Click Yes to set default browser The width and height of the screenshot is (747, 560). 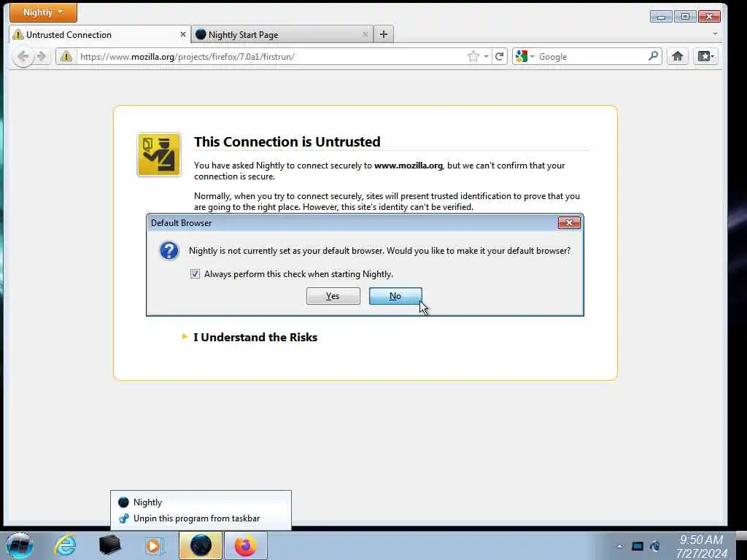pos(333,296)
